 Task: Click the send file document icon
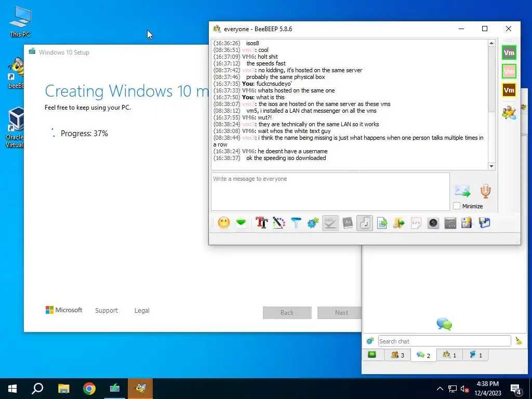coord(382,223)
